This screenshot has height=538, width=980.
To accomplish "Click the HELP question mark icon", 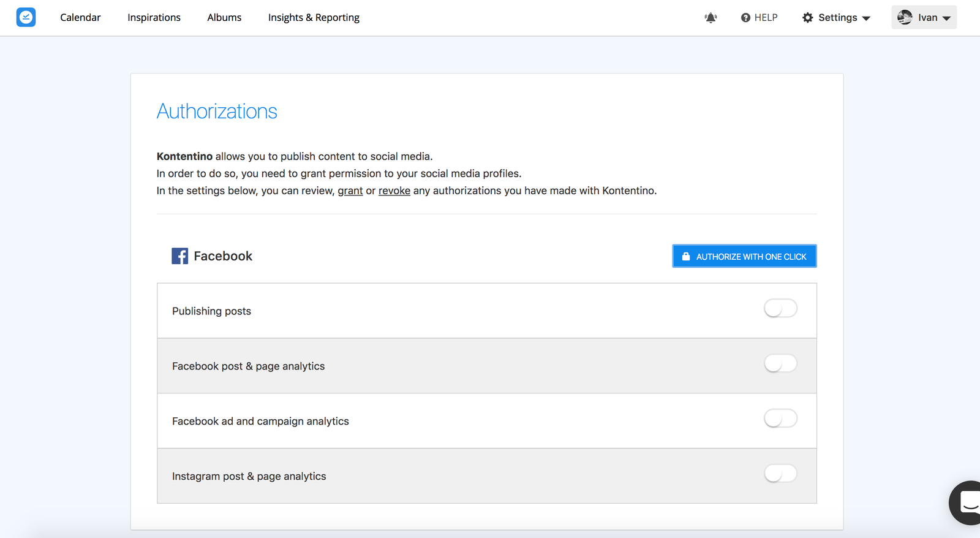I will click(x=745, y=18).
